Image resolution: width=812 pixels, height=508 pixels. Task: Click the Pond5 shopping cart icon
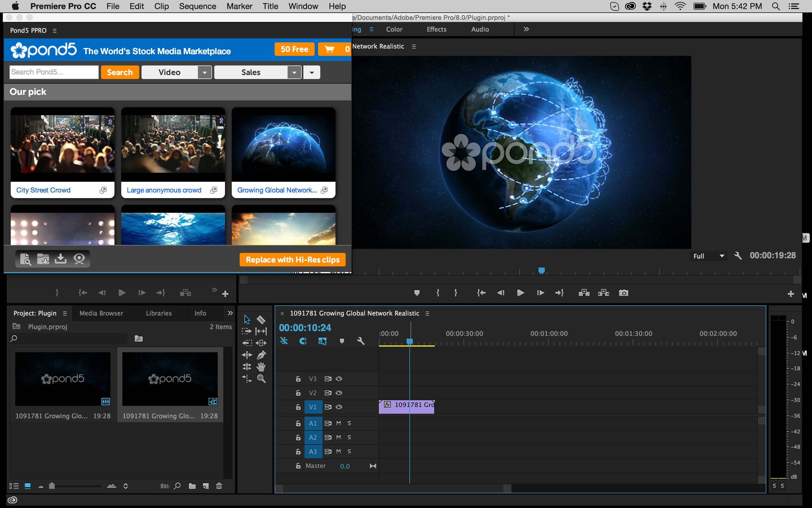point(330,49)
